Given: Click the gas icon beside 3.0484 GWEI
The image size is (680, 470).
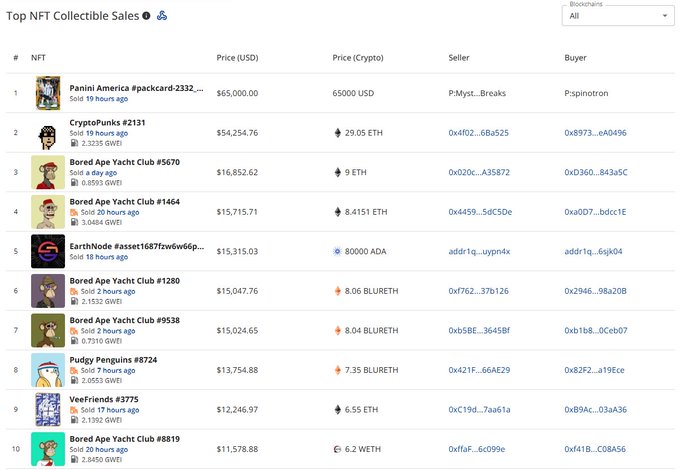Looking at the screenshot, I should click(x=74, y=222).
